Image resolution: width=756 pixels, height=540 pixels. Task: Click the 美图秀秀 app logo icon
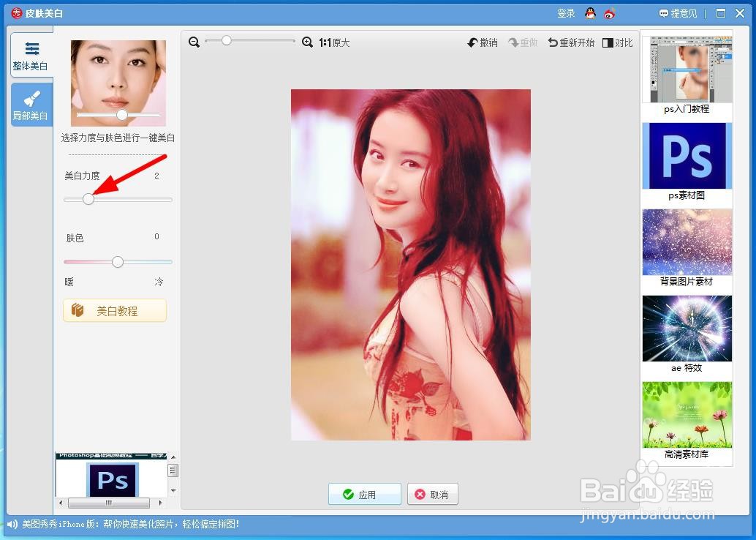coord(17,13)
